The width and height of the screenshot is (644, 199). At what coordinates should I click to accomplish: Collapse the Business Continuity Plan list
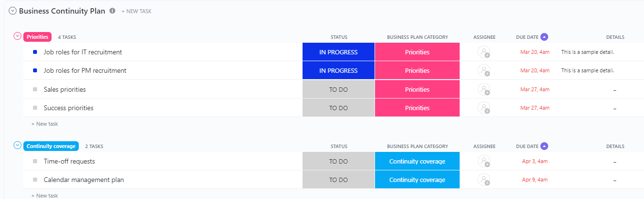[13, 11]
